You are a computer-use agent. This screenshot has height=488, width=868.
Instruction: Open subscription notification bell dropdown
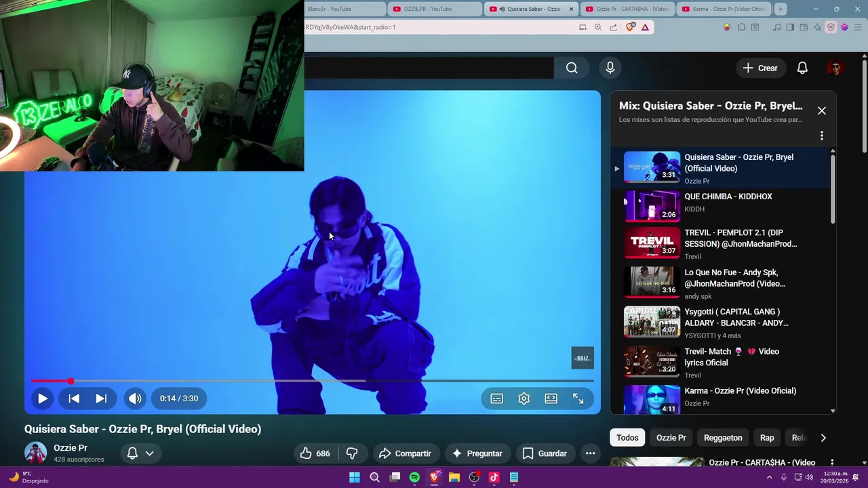click(141, 453)
